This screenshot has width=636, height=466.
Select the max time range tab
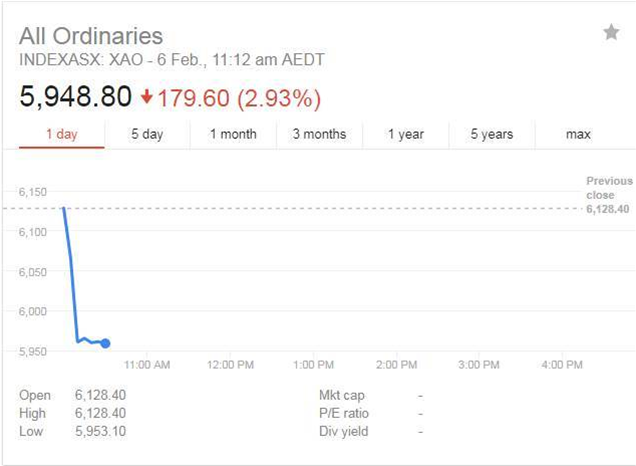(x=578, y=134)
